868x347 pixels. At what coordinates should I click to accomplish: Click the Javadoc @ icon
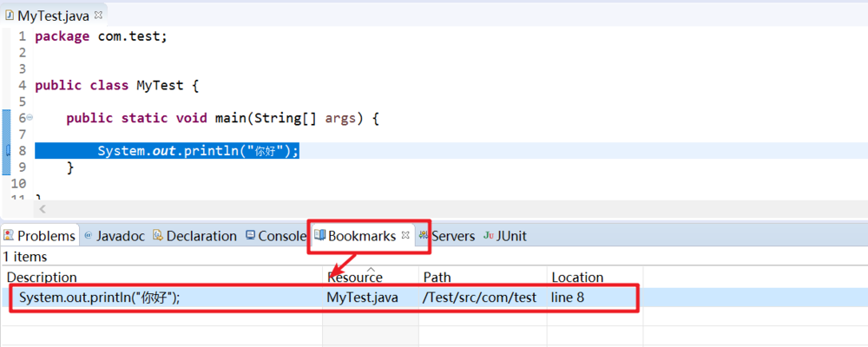point(88,236)
